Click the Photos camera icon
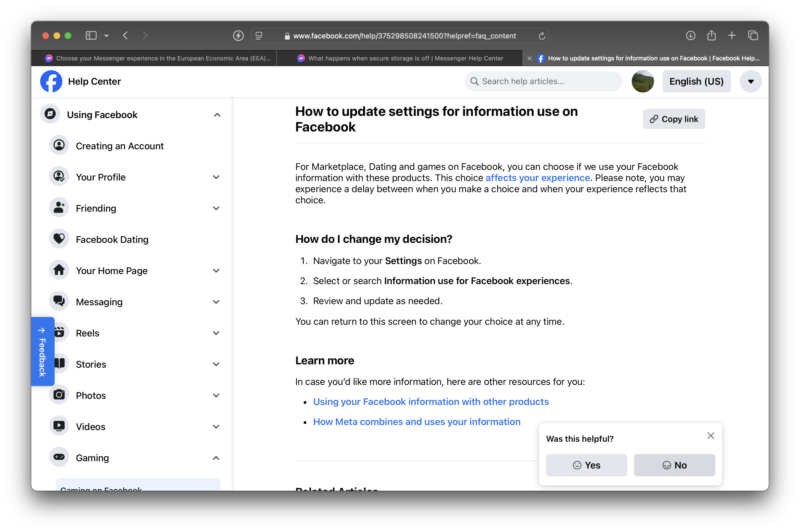The image size is (800, 532). [59, 395]
